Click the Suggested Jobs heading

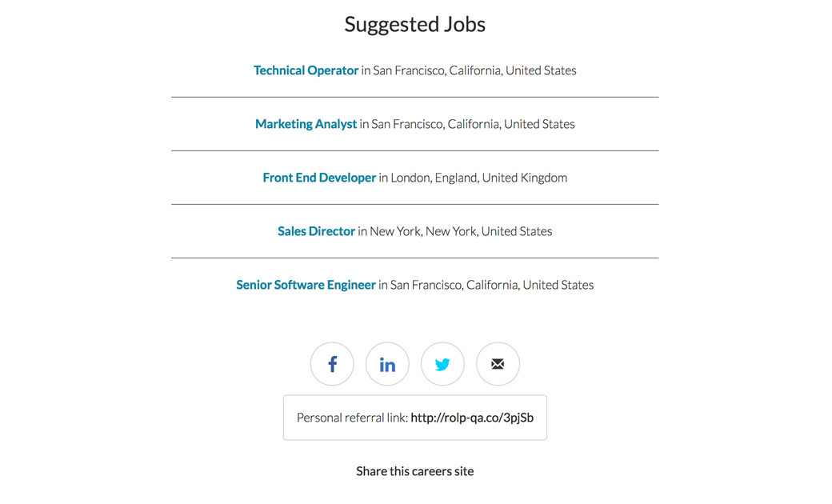point(414,25)
